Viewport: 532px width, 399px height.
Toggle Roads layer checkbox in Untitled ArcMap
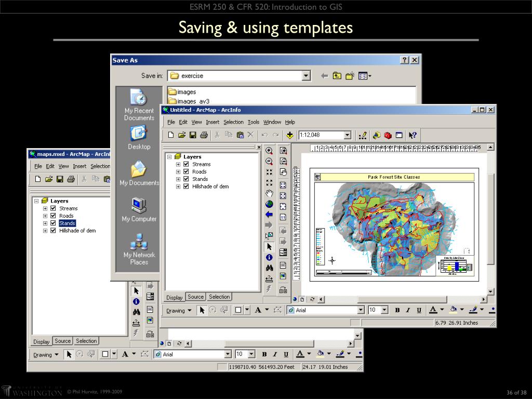click(x=186, y=171)
